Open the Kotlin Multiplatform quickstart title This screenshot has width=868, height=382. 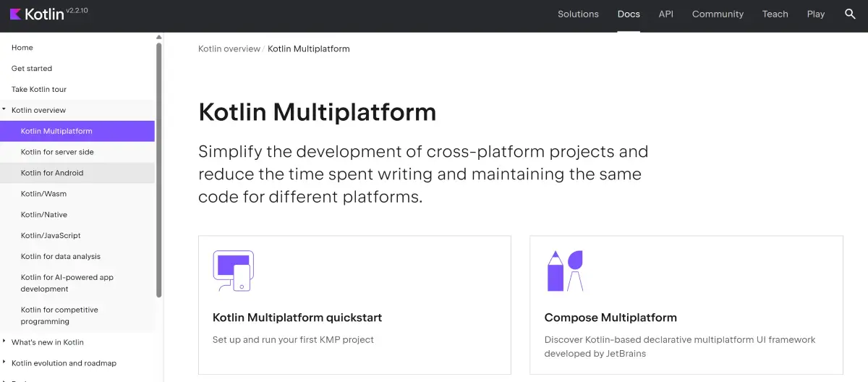click(x=297, y=318)
